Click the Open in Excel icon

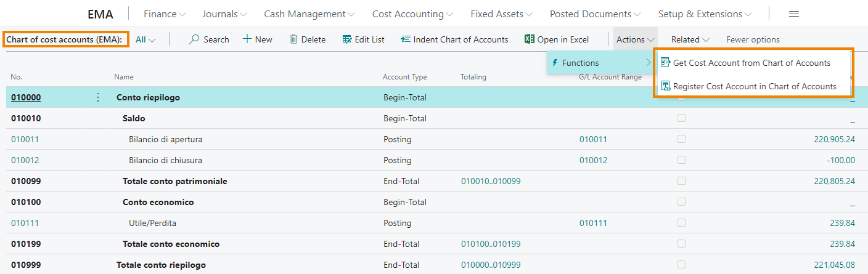click(x=529, y=39)
